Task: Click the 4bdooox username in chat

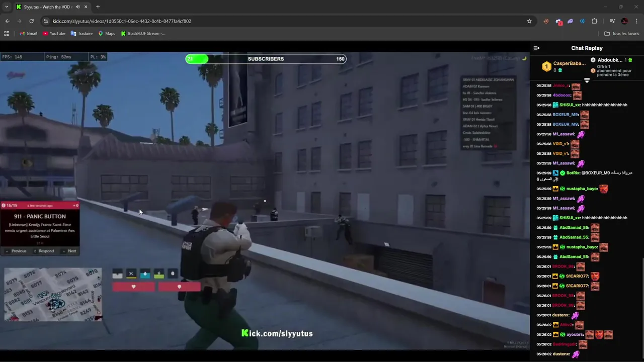Action: pos(561,95)
